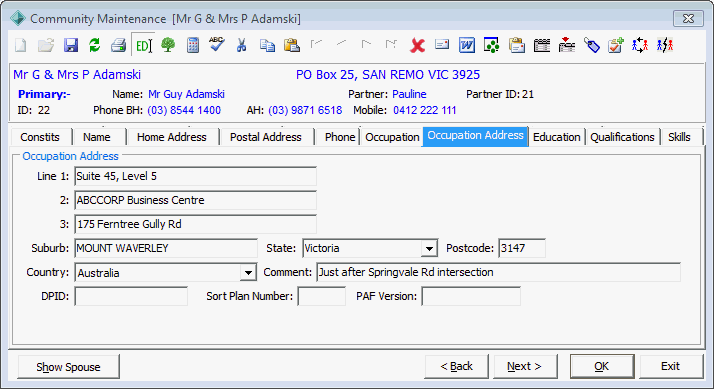Click mobile number 0412 222 111

coord(424,110)
